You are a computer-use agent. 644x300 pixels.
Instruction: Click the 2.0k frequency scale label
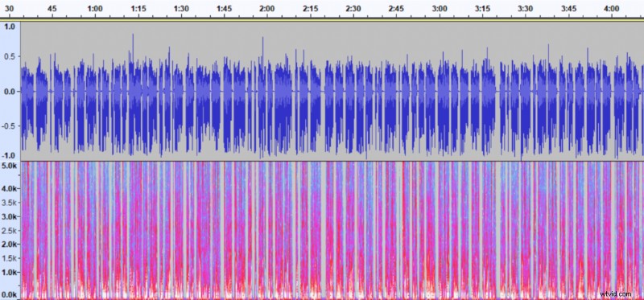click(9, 245)
